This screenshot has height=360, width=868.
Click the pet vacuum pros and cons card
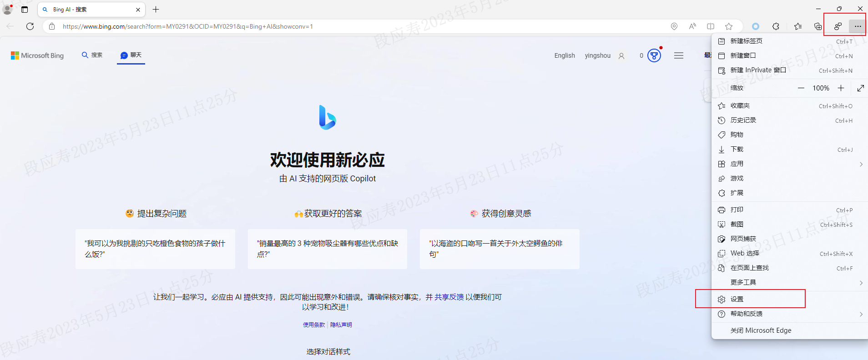pyautogui.click(x=328, y=249)
